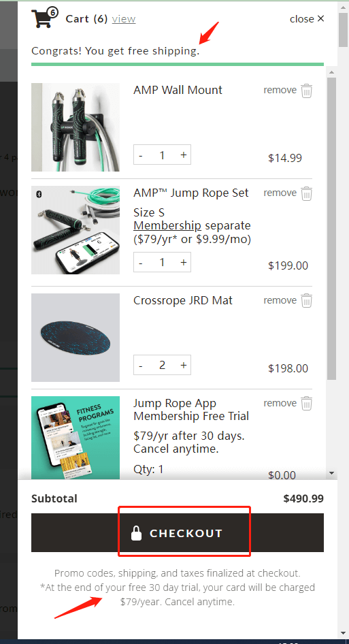
Task: Close the cart drawer
Action: tap(307, 19)
